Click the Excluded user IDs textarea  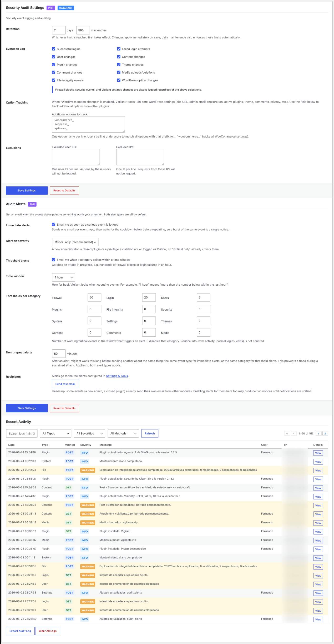pyautogui.click(x=76, y=157)
